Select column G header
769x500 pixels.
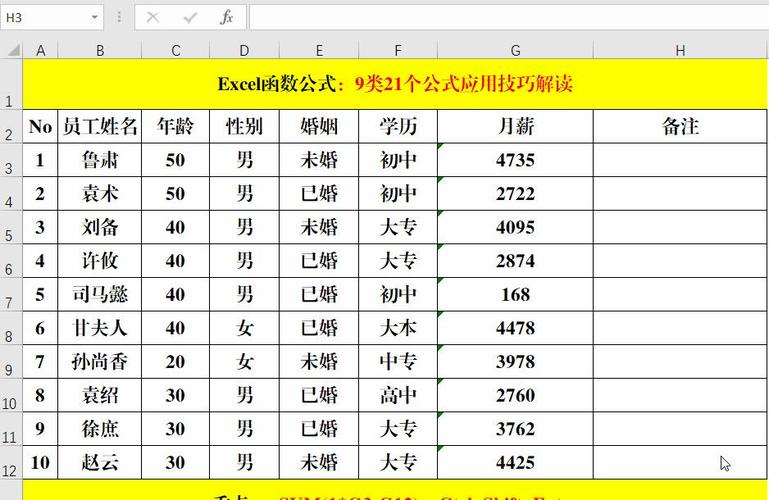click(515, 50)
